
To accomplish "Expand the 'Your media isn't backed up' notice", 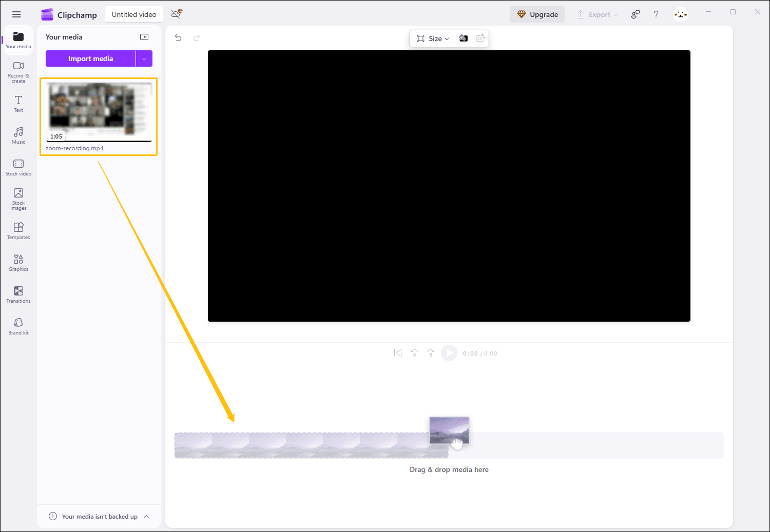I will (x=147, y=517).
